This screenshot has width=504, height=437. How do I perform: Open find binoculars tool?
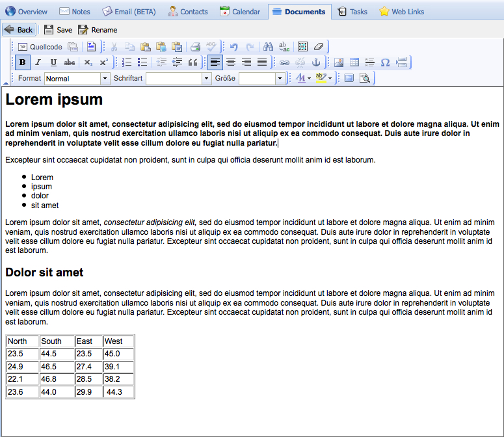click(x=268, y=47)
